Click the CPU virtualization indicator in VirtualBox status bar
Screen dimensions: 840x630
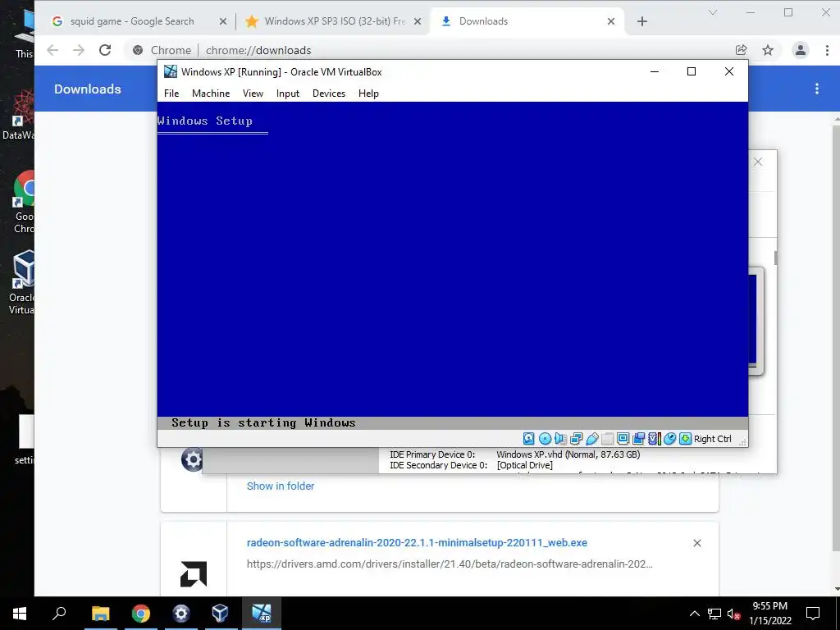coord(654,439)
